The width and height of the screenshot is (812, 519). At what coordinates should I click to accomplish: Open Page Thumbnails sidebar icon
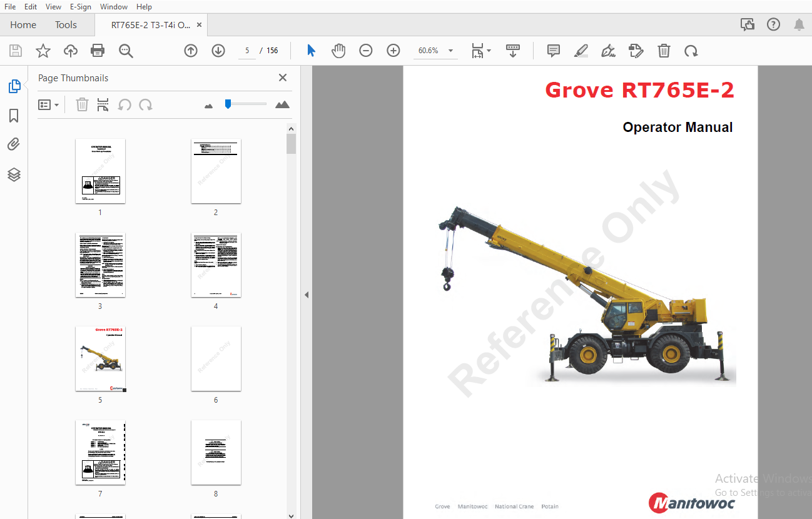[x=14, y=86]
